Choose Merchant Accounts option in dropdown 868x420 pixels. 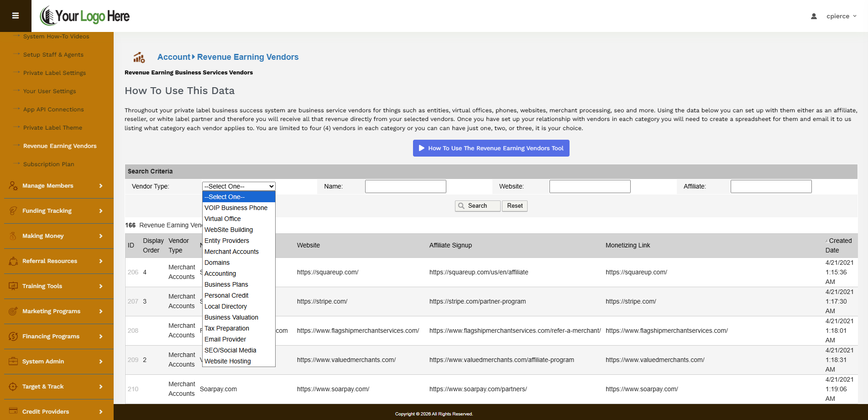[x=239, y=252]
